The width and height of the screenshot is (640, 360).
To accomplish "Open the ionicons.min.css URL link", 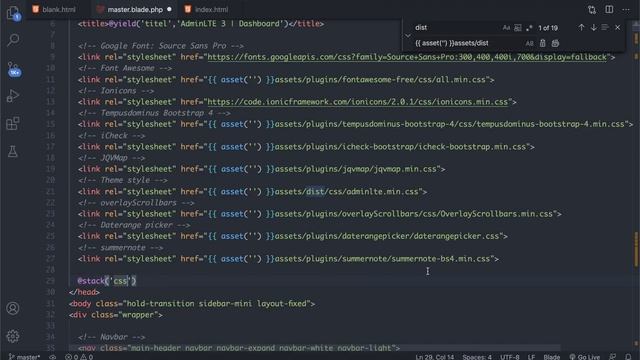I will coord(358,102).
